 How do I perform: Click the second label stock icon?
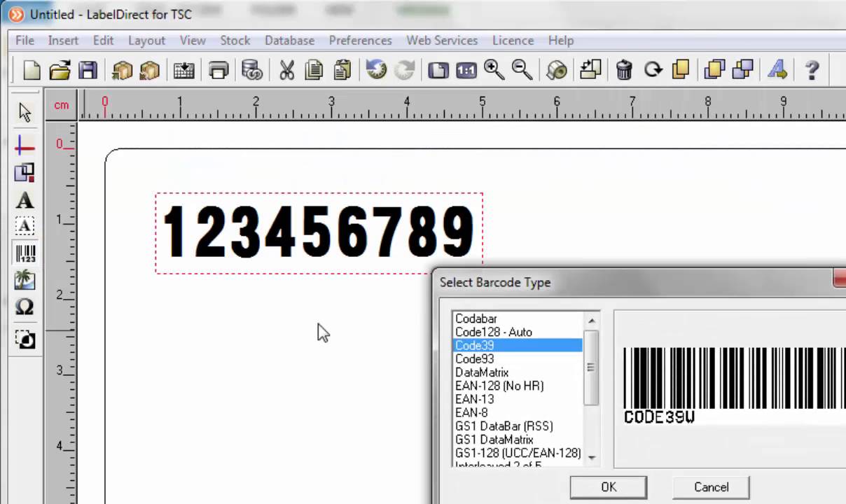tap(149, 70)
